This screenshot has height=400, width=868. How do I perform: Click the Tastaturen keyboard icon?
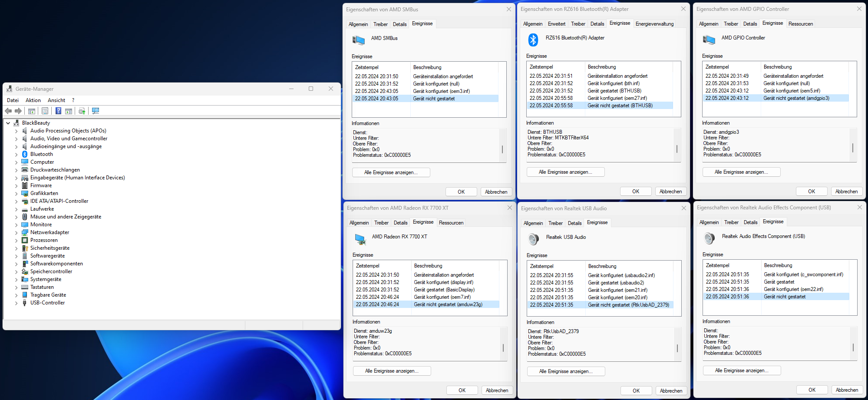(25, 287)
